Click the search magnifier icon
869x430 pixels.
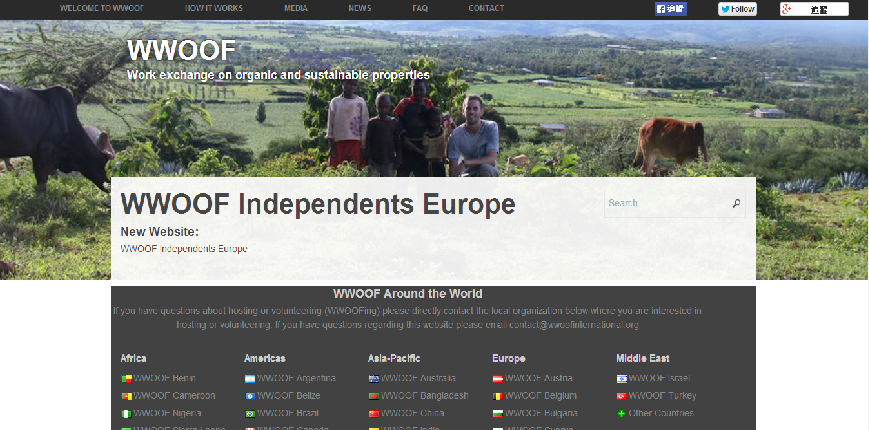pos(736,203)
